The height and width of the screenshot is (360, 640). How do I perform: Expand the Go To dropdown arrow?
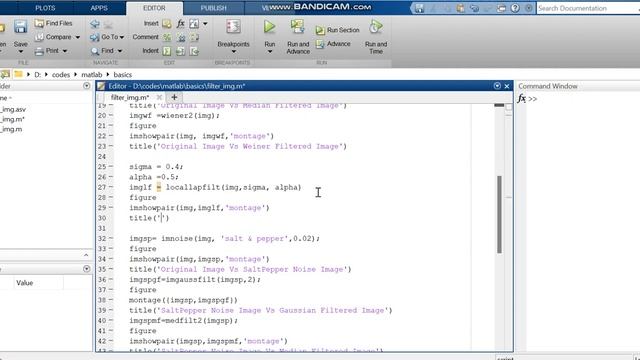coord(122,38)
